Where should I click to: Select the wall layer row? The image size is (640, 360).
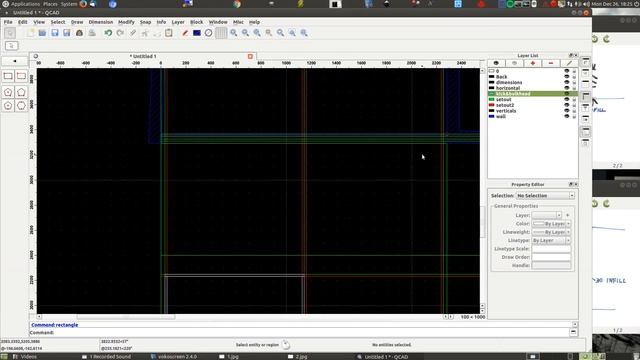click(x=533, y=117)
